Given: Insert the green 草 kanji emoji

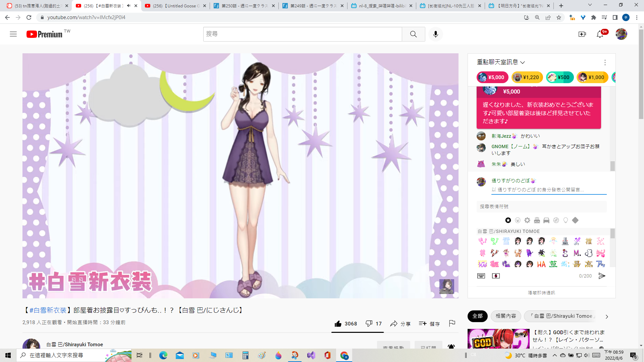Looking at the screenshot, I should click(553, 264).
